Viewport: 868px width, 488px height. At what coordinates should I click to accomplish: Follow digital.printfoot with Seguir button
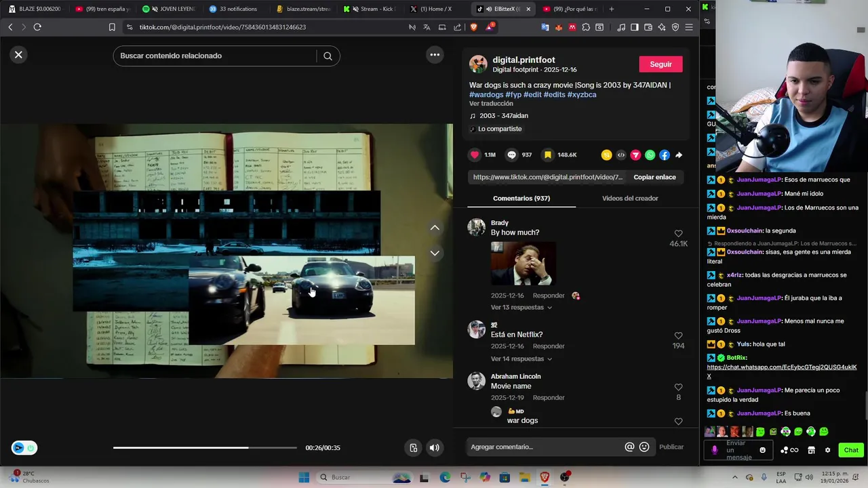[660, 64]
